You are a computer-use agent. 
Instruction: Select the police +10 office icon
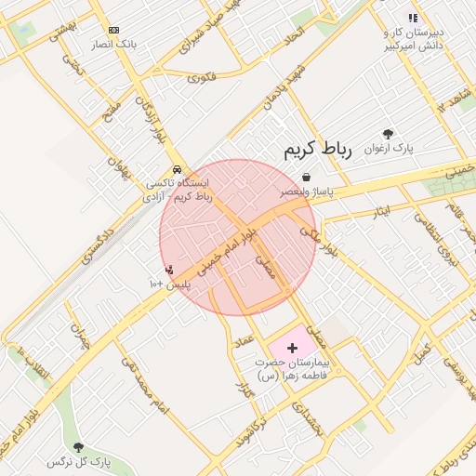click(x=169, y=270)
